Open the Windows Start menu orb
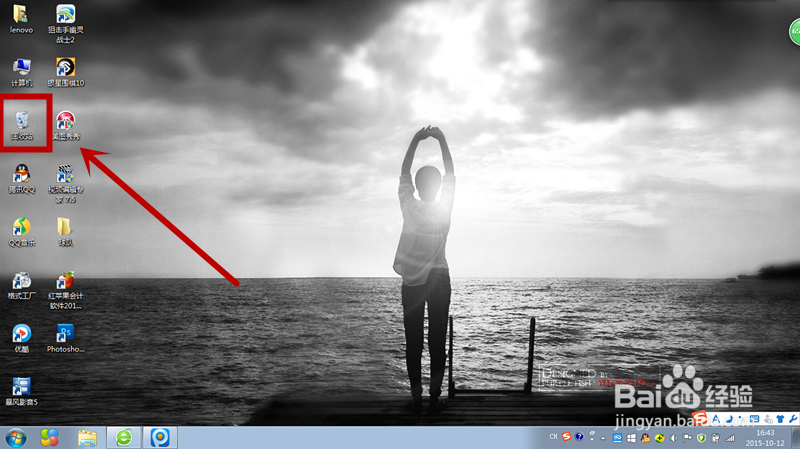The width and height of the screenshot is (800, 449). (15, 438)
